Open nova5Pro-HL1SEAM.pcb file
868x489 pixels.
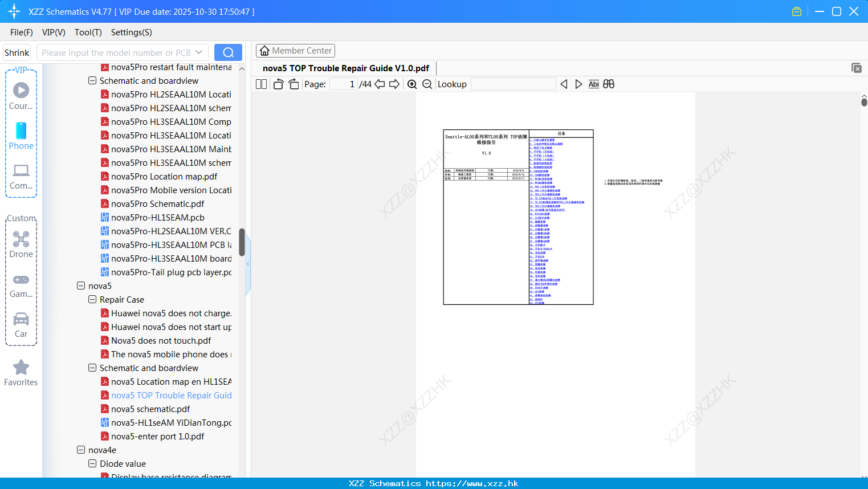pyautogui.click(x=152, y=217)
